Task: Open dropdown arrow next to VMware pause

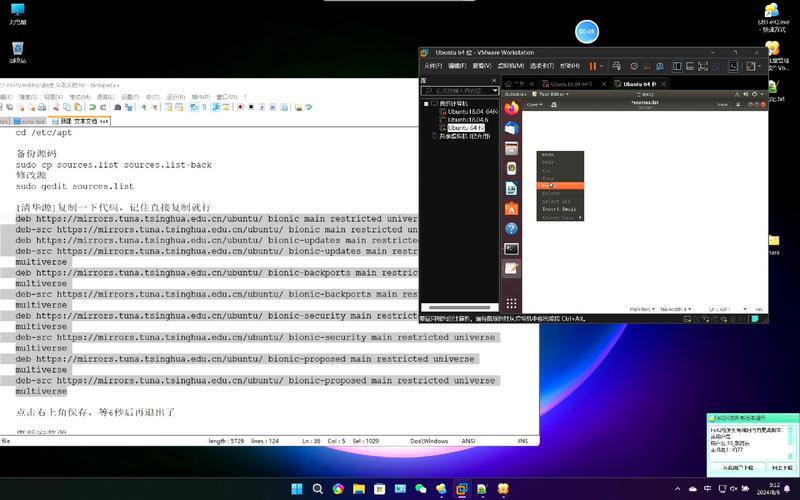Action: click(602, 66)
